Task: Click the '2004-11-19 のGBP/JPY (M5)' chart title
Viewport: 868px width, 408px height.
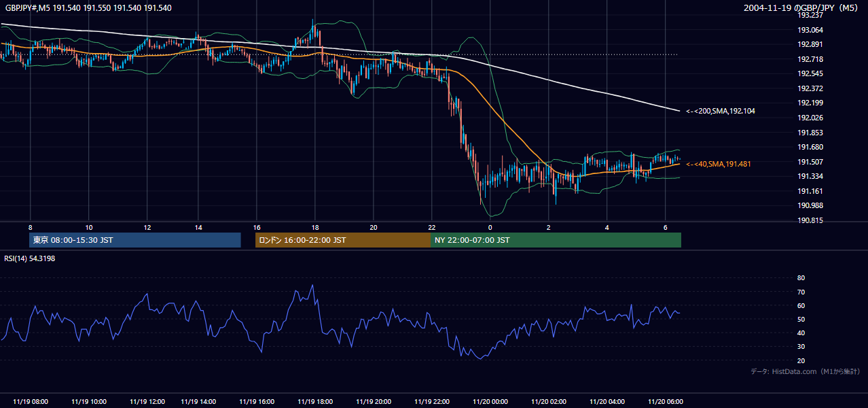Action: coord(801,8)
